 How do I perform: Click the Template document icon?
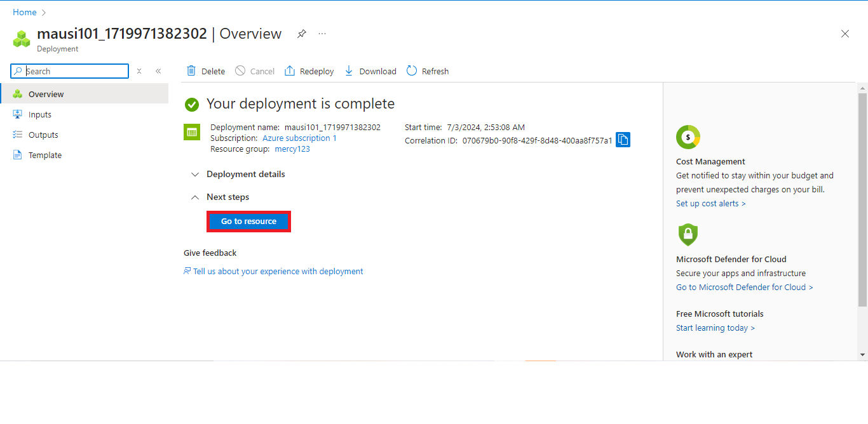pos(18,155)
